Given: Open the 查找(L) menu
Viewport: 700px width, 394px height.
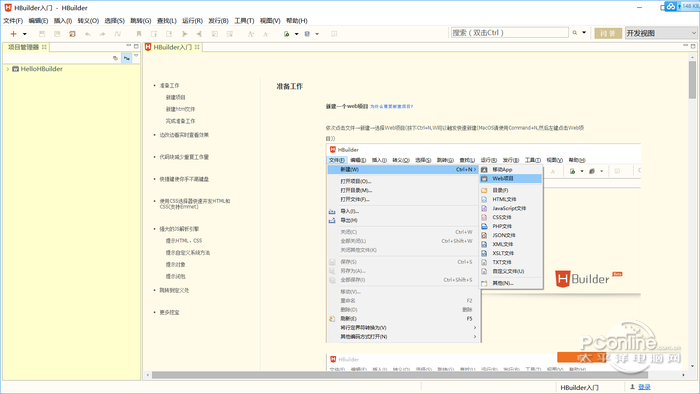Looking at the screenshot, I should point(167,21).
